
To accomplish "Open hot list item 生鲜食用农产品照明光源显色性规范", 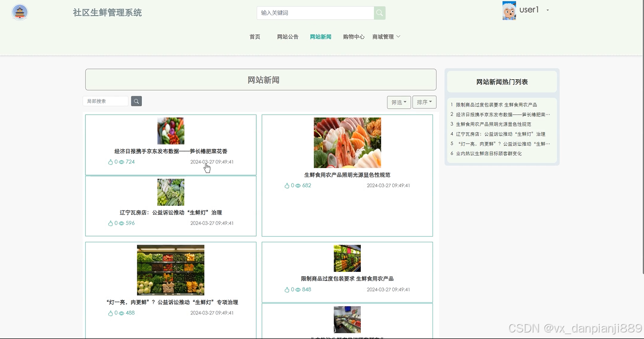I will click(494, 124).
